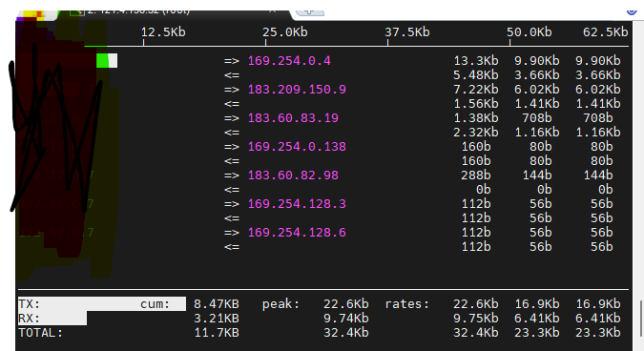
Task: Select IP address 169.254.0.138
Action: coord(297,147)
